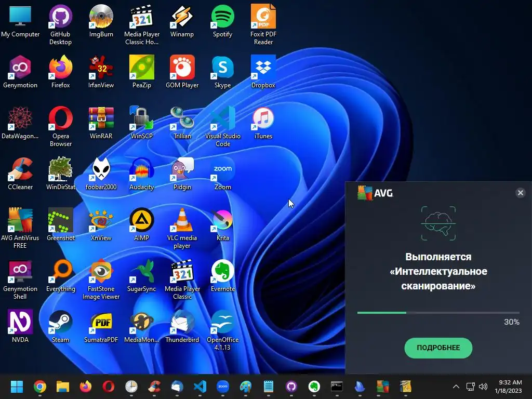The image size is (532, 399).
Task: Select the WinDirStat tree icon
Action: pyautogui.click(x=60, y=174)
